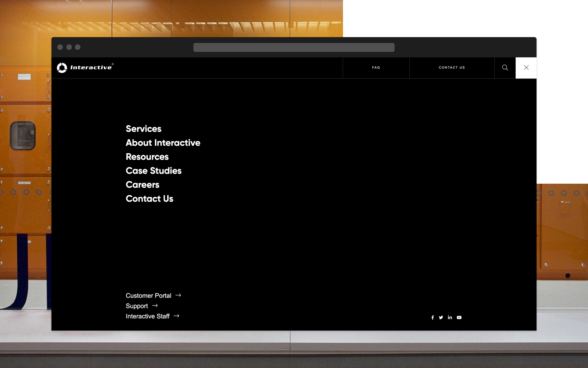This screenshot has height=368, width=588.
Task: Open the LinkedIn social icon
Action: (450, 317)
